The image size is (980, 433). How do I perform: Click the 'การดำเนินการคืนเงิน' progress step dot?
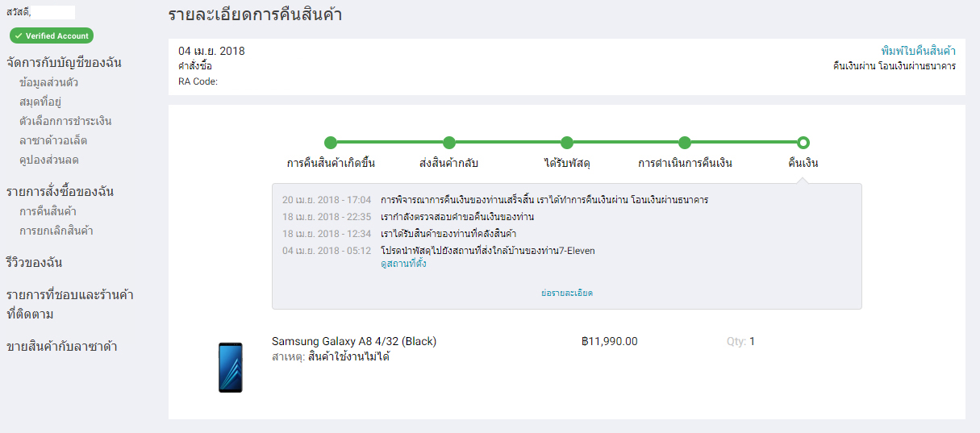(x=685, y=143)
